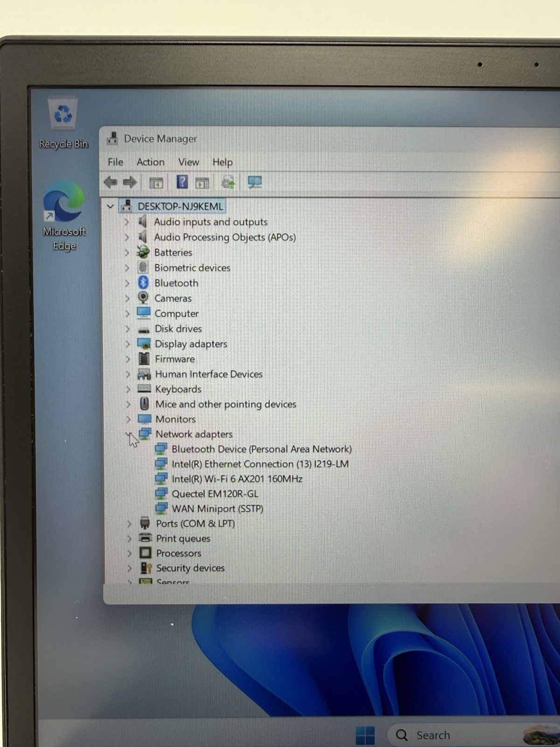560x747 pixels.
Task: Click the Properties pane toolbar icon next to Help
Action: click(x=202, y=183)
